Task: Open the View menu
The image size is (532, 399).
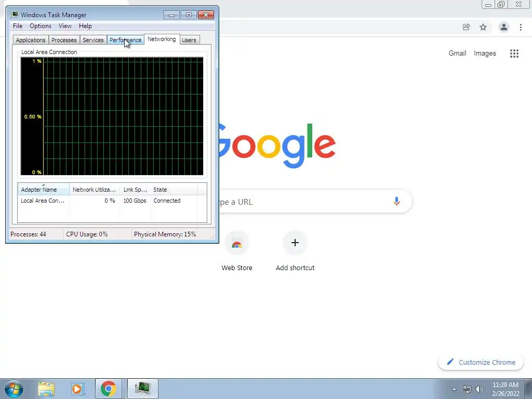Action: (x=65, y=26)
